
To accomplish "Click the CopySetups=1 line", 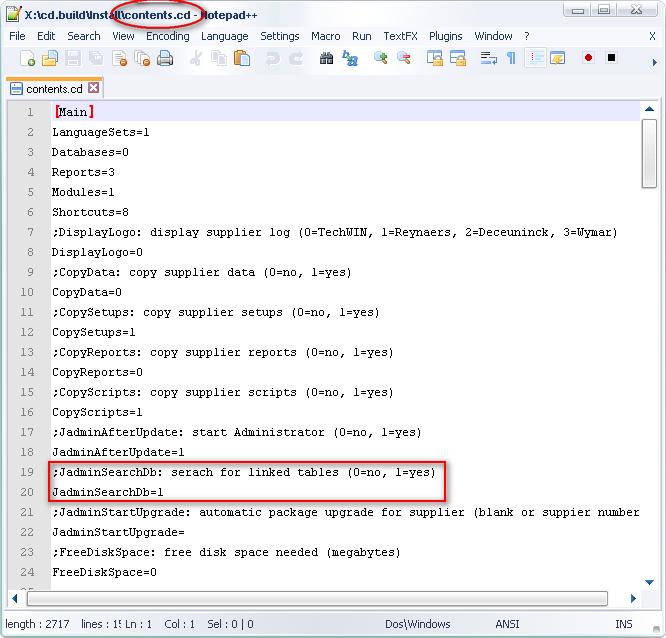I will pyautogui.click(x=94, y=332).
